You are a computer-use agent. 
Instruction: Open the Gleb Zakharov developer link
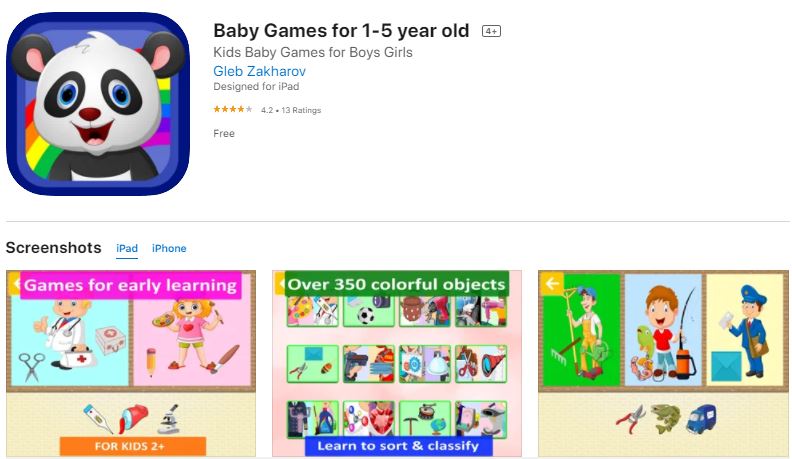(x=259, y=71)
